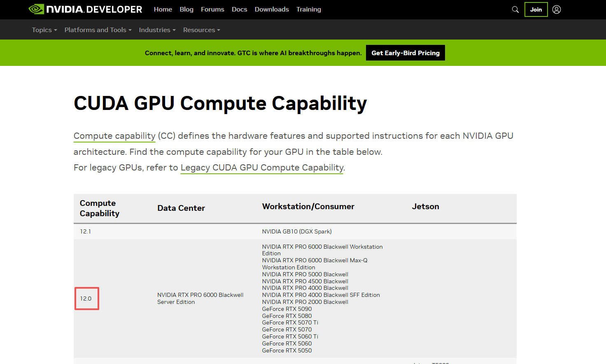Expand the Industries dropdown
This screenshot has height=364, width=606.
pos(157,30)
